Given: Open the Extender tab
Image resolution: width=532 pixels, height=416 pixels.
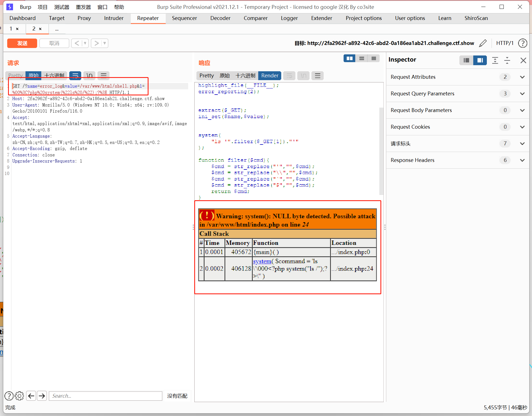Looking at the screenshot, I should point(321,18).
